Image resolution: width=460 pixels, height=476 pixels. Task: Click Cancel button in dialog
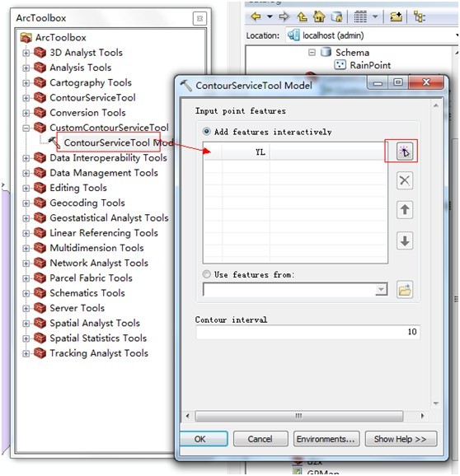[261, 439]
